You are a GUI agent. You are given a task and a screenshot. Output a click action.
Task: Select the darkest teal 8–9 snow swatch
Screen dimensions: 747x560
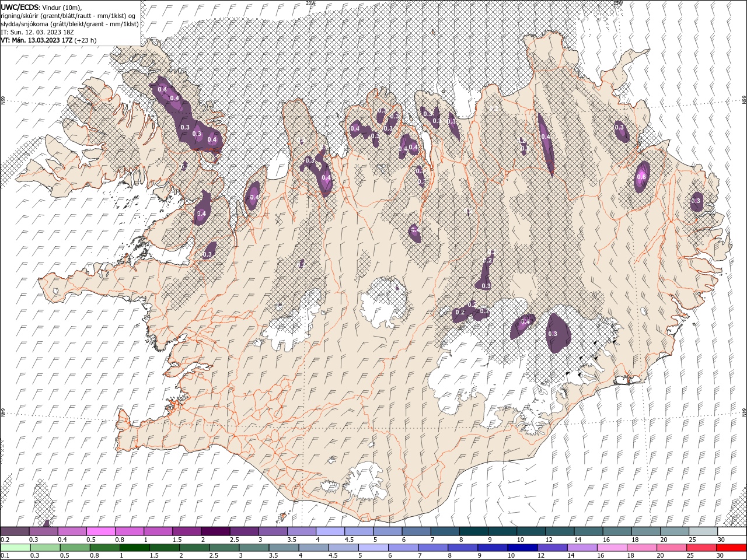(474, 531)
